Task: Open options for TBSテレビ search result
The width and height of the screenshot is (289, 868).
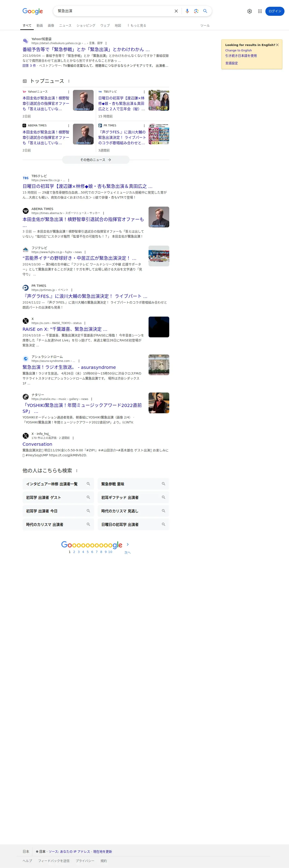Action: tap(69, 180)
